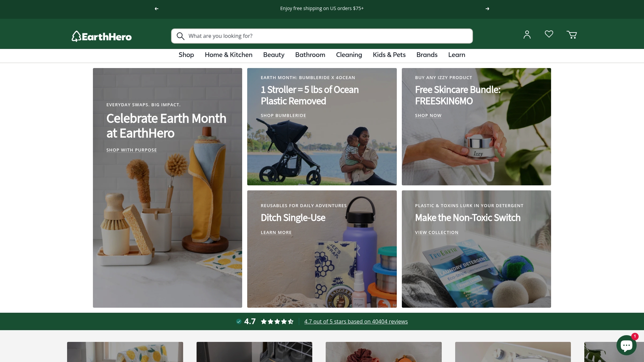Open the lemon-print towel product thumbnail

[x=125, y=352]
